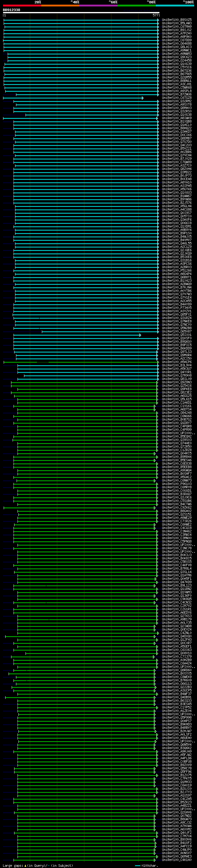
Task: Click the query end position 577
Action: 155,15
